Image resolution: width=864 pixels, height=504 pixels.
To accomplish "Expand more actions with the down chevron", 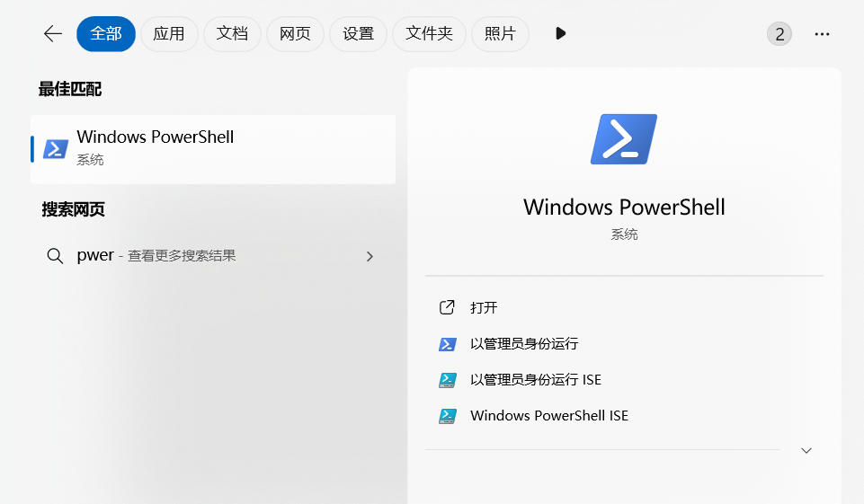I will pyautogui.click(x=806, y=450).
